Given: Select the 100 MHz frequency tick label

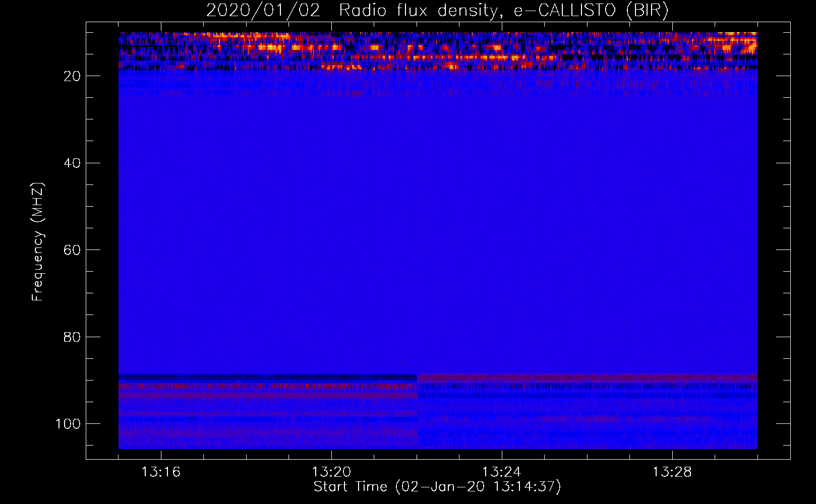Looking at the screenshot, I should (68, 424).
